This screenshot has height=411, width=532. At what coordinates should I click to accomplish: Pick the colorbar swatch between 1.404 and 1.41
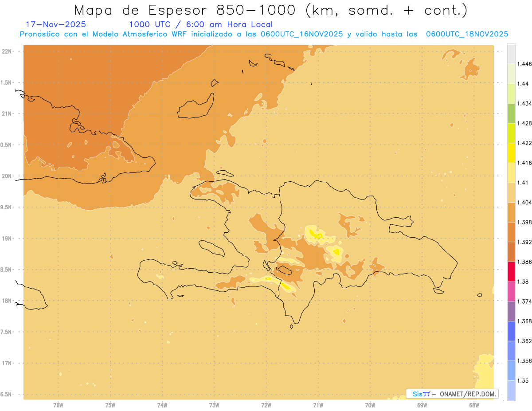click(x=511, y=192)
